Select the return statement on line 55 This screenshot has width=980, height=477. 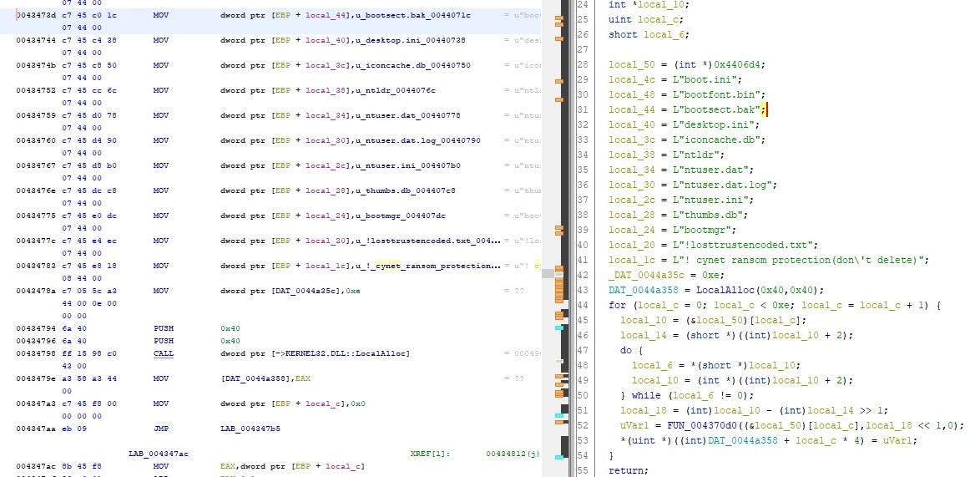point(626,470)
